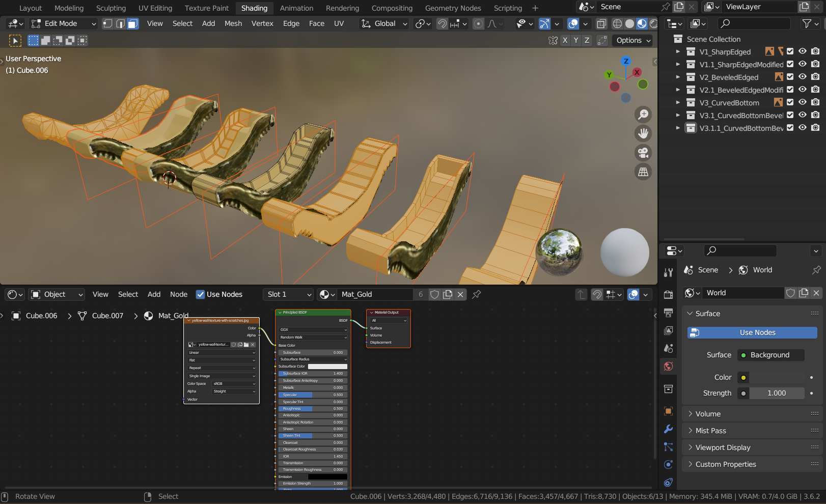The height and width of the screenshot is (504, 826).
Task: Click the World datablock name field
Action: coord(744,293)
